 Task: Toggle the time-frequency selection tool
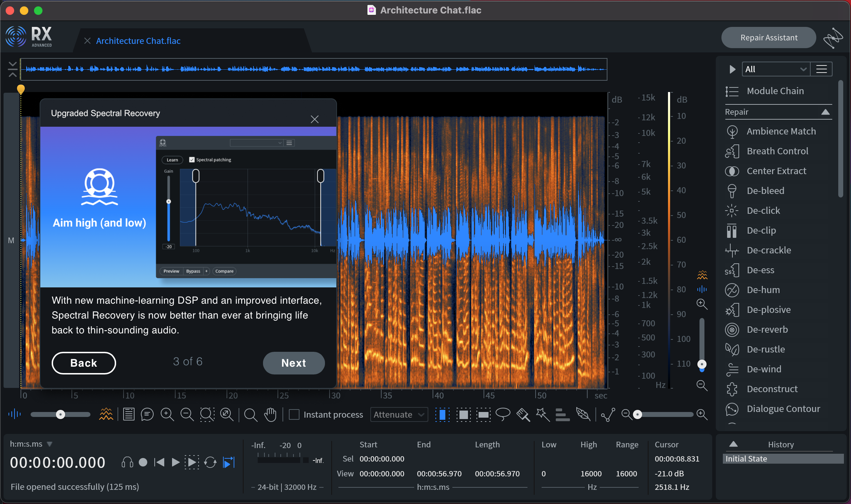[x=463, y=414]
